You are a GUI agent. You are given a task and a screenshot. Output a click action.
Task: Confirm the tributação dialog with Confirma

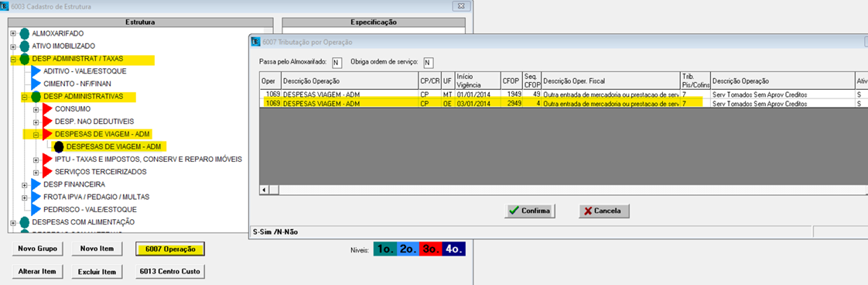529,211
